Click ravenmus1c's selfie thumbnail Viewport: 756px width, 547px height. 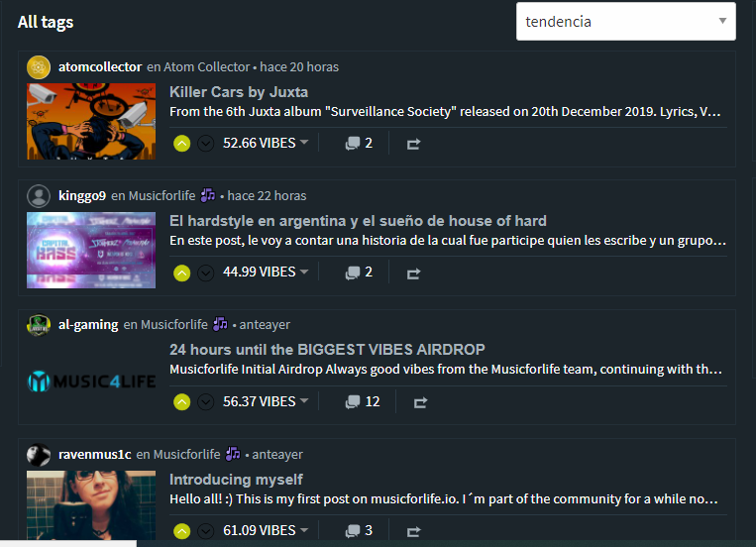pos(91,505)
